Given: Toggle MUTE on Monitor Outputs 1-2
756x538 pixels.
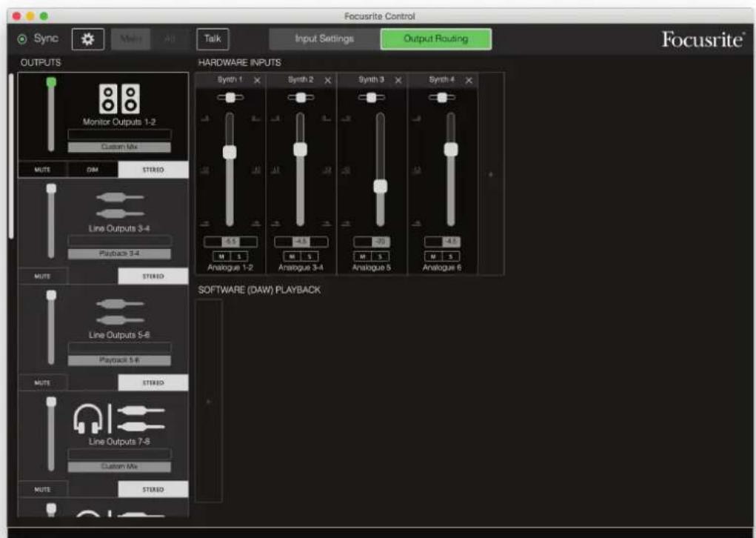Looking at the screenshot, I should tap(42, 170).
